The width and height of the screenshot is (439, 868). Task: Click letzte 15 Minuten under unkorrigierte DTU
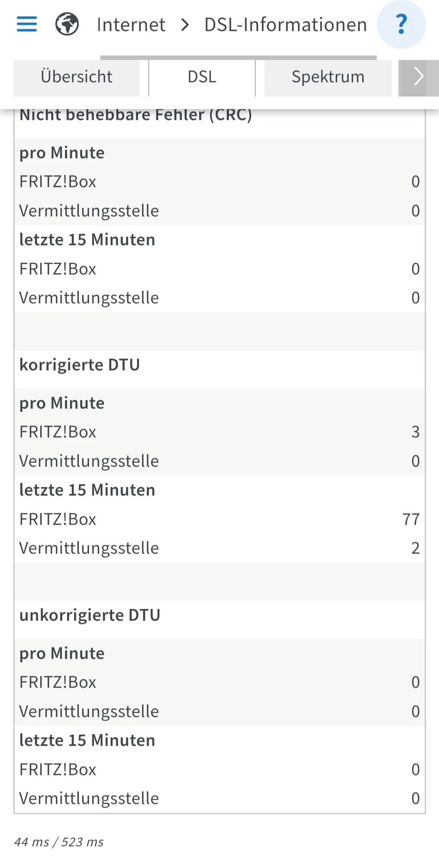coord(87,740)
